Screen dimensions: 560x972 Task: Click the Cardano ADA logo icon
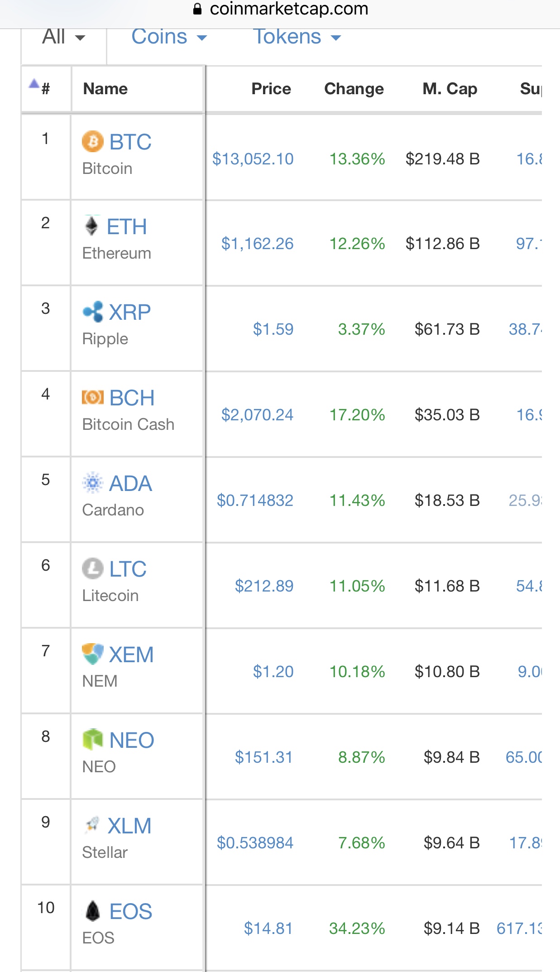(93, 483)
